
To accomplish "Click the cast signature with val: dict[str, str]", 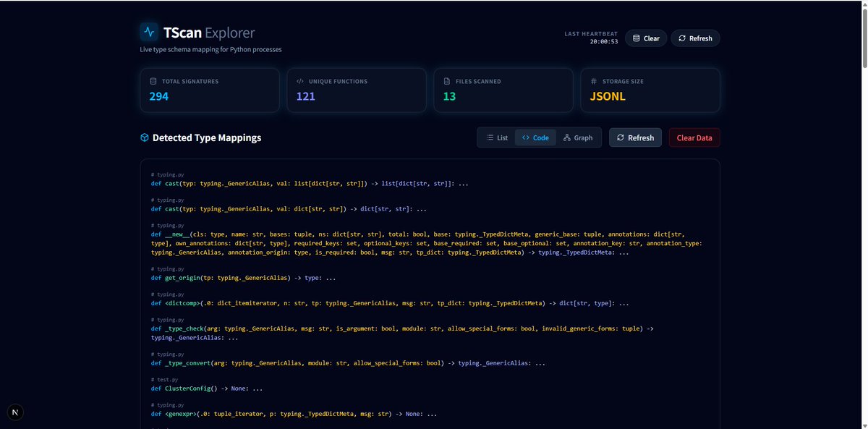I will coord(289,209).
